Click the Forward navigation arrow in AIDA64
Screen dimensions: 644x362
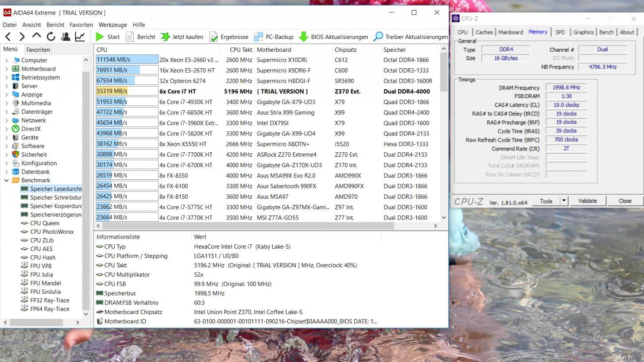tap(22, 37)
